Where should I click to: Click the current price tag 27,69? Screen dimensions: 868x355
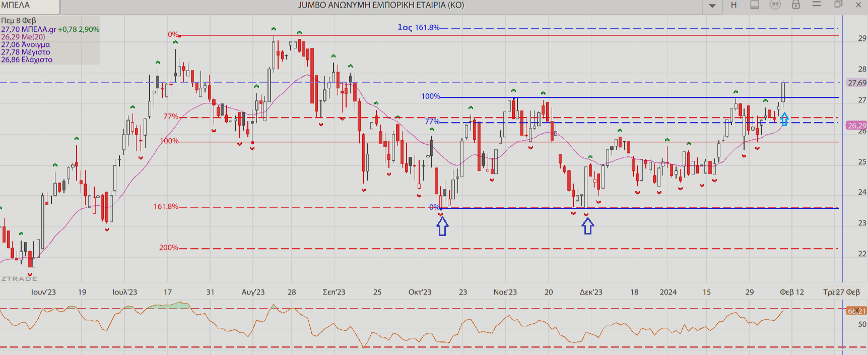pos(857,83)
